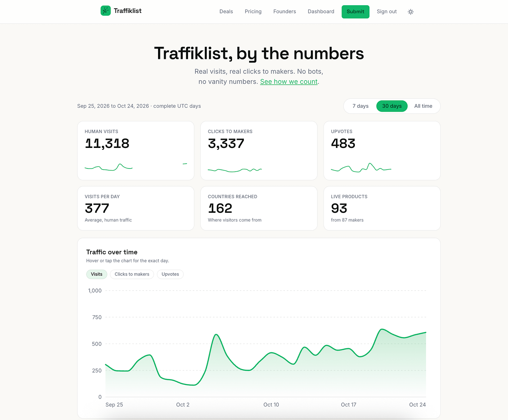Click the 'VISITS PER DAY' card label
The width and height of the screenshot is (508, 420).
102,197
